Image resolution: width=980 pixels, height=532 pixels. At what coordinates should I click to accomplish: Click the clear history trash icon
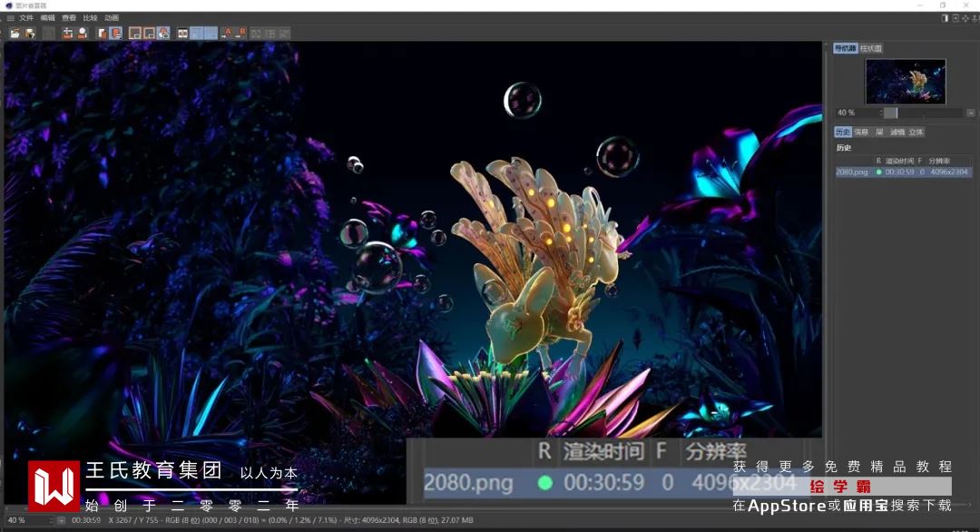(67, 33)
